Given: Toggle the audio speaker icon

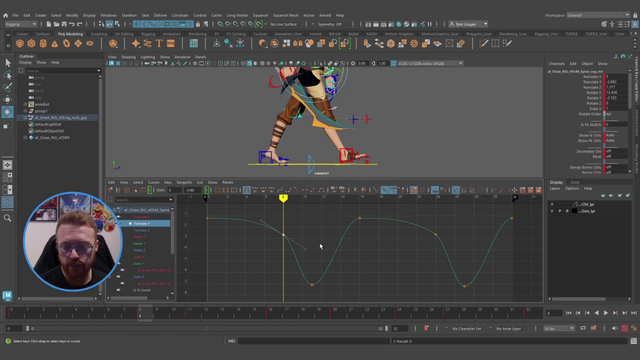Looking at the screenshot, I should pyautogui.click(x=615, y=328).
